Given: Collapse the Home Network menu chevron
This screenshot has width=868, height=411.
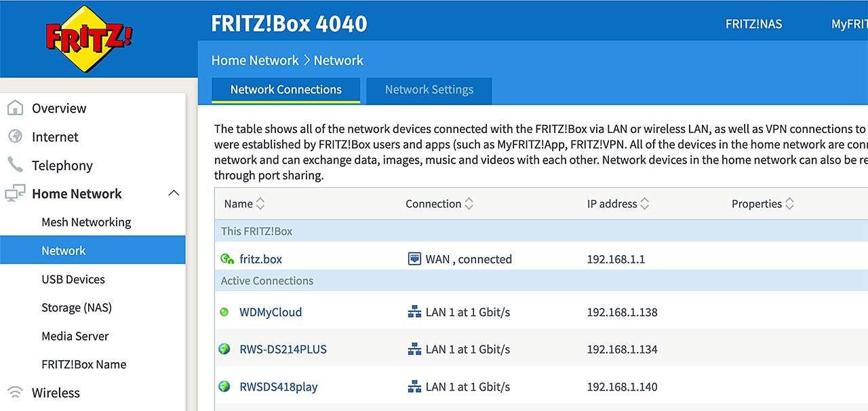Looking at the screenshot, I should tap(174, 193).
